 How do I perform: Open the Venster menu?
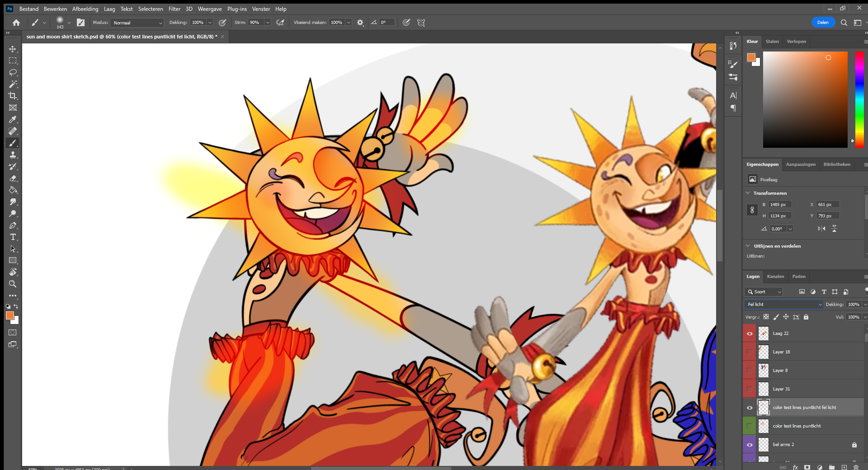click(261, 9)
